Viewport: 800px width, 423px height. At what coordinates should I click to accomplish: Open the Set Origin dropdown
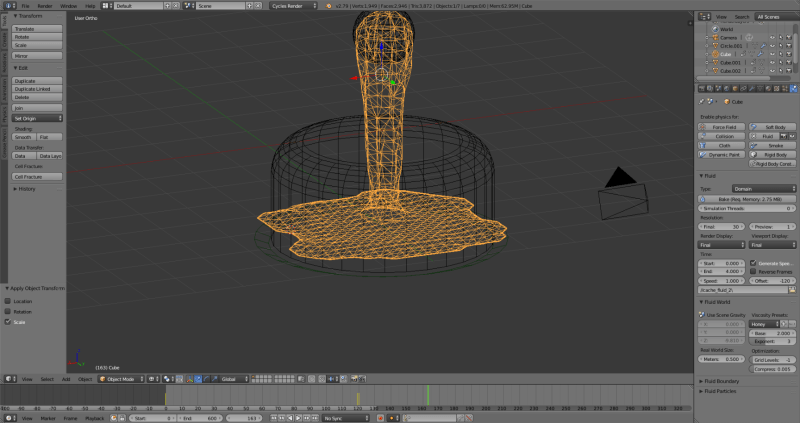tap(37, 118)
